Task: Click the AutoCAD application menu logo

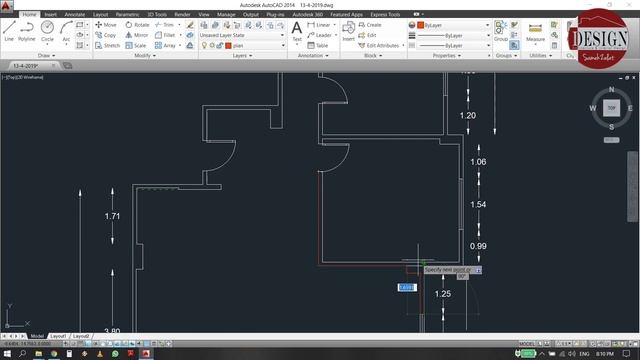Action: pyautogui.click(x=6, y=6)
